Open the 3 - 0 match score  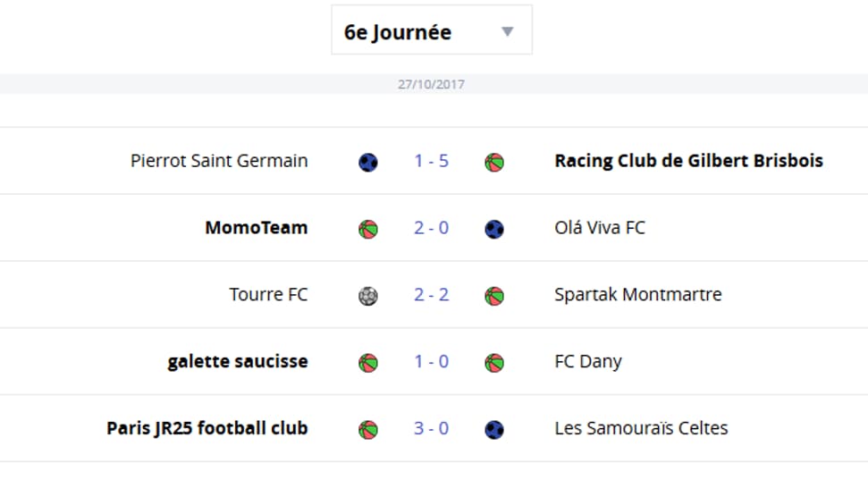431,428
